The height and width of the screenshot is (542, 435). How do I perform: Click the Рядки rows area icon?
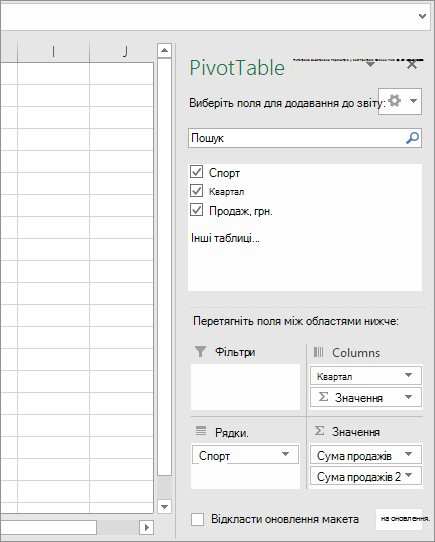[201, 431]
